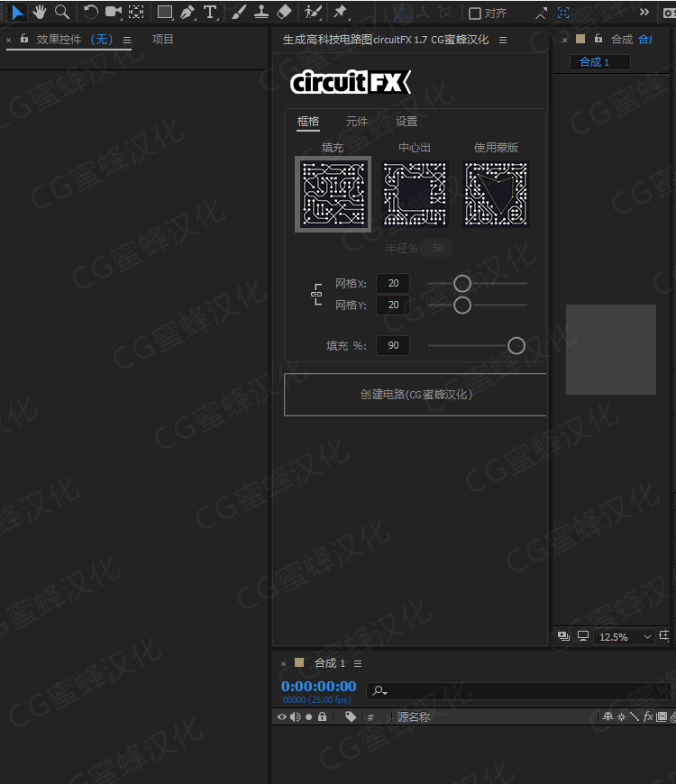Select the Selection arrow tool

click(17, 13)
